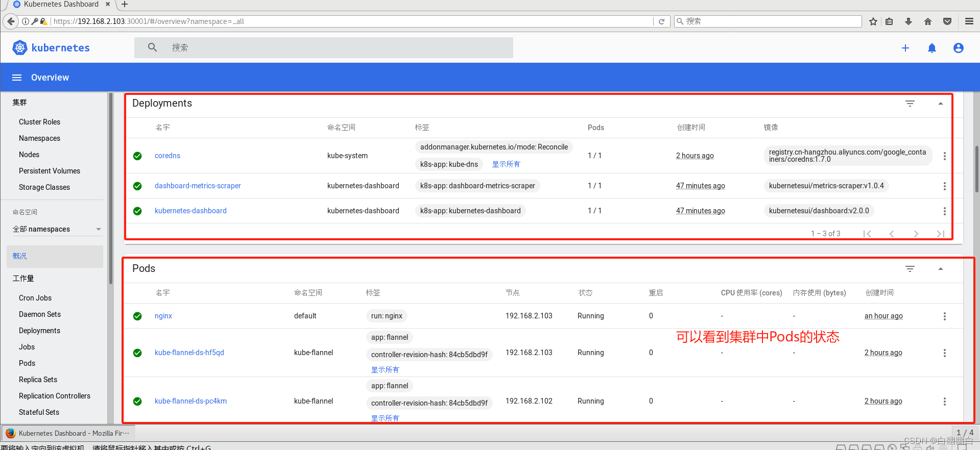The height and width of the screenshot is (450, 980).
Task: Click the browser back arrow
Action: [11, 21]
